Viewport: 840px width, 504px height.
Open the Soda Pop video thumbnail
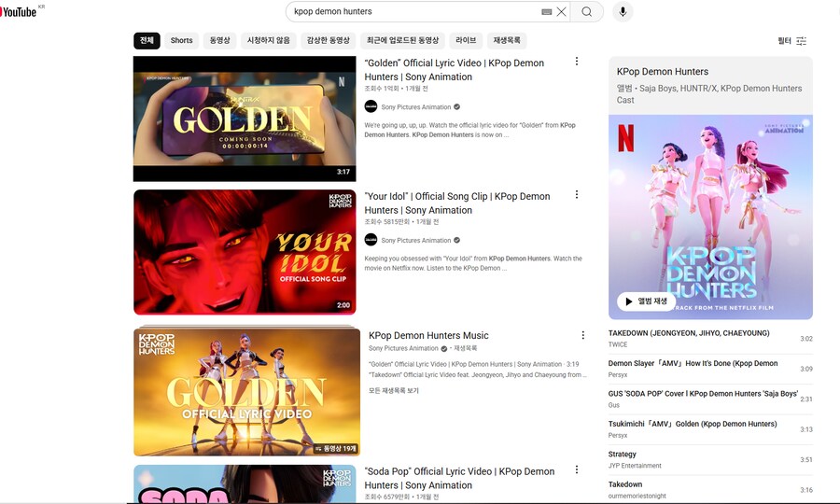click(x=245, y=483)
